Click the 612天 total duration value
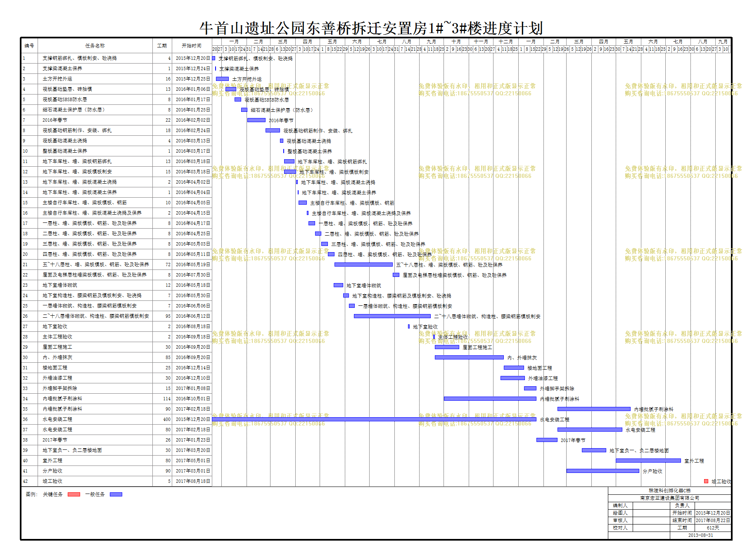This screenshot has height=560, width=752. coord(713,528)
